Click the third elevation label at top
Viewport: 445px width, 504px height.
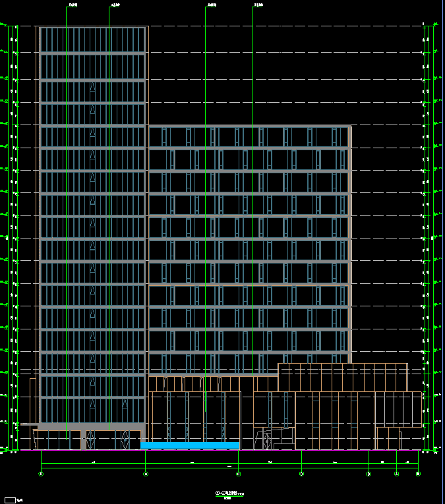pyautogui.click(x=212, y=5)
